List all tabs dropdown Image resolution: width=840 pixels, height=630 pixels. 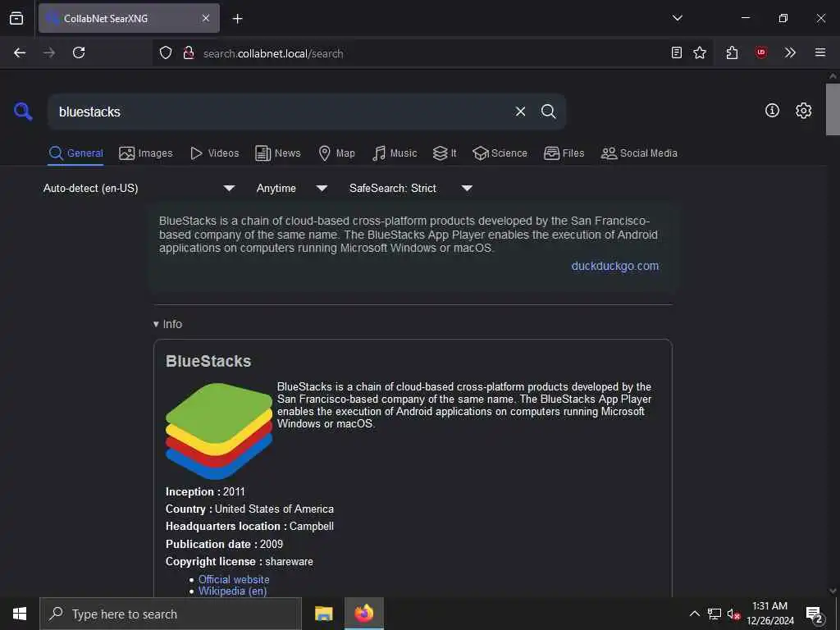[x=677, y=18]
